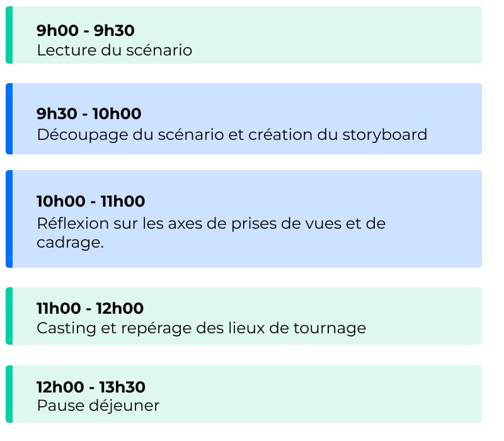Open "Casting et repérage des lieux de tournage"

201,328
